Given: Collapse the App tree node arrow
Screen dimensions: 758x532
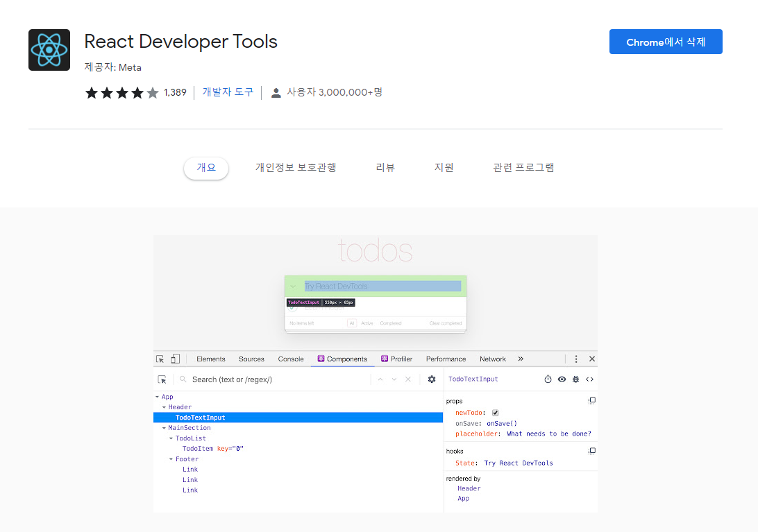Looking at the screenshot, I should 157,397.
